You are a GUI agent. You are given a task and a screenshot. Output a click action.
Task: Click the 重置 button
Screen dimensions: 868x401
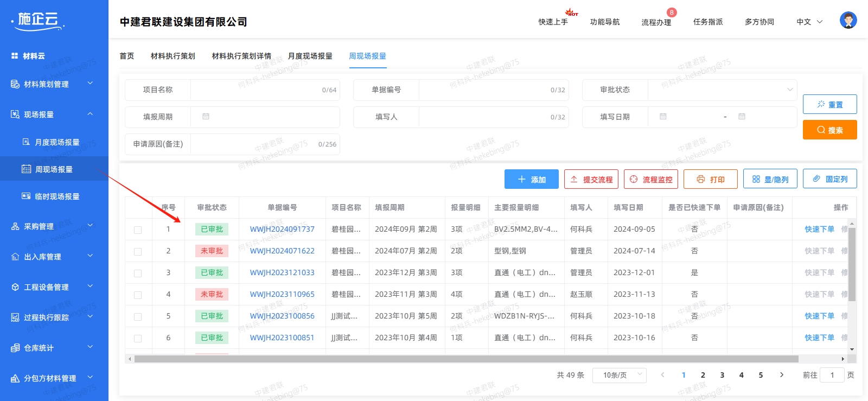point(830,104)
